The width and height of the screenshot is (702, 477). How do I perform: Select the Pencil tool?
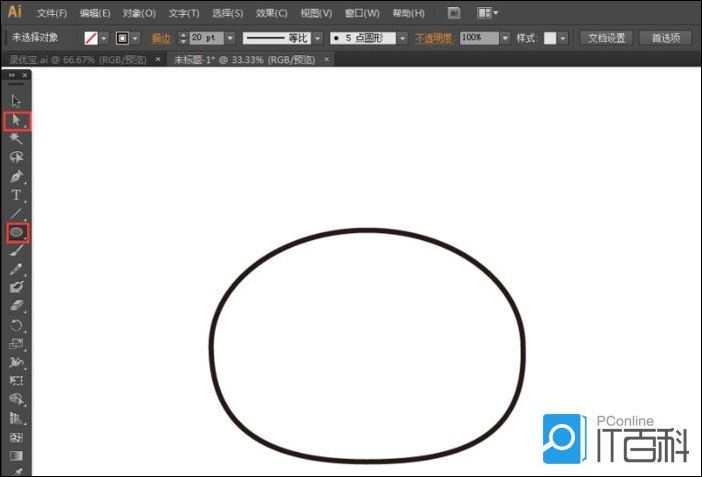[x=16, y=269]
